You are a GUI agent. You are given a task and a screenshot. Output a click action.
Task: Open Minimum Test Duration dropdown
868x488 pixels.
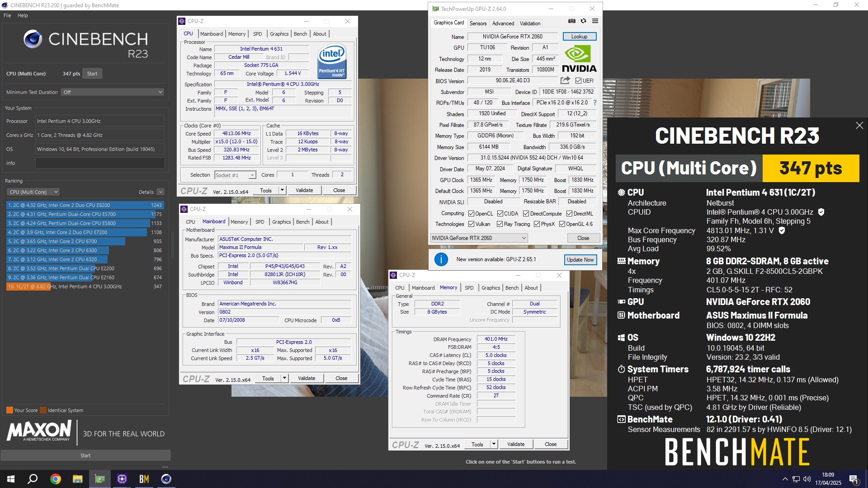pyautogui.click(x=113, y=92)
